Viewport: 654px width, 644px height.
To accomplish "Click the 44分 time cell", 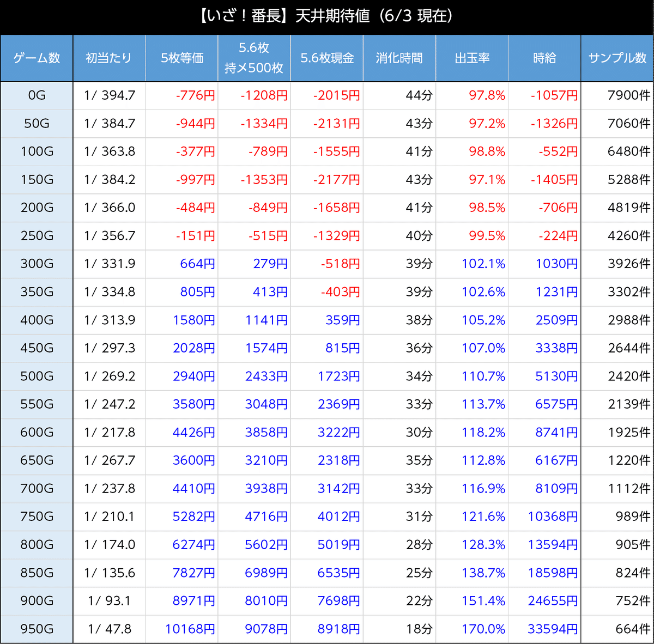I will tap(399, 96).
